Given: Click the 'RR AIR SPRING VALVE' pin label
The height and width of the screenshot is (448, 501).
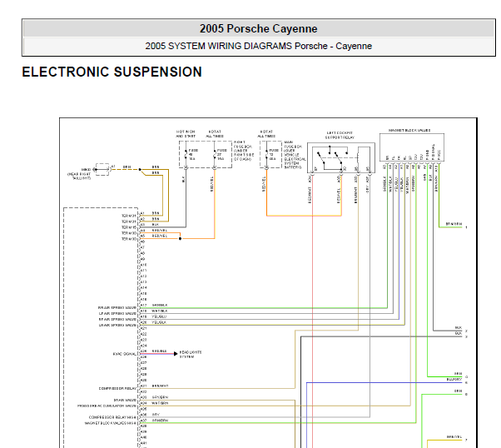Looking at the screenshot, I should coord(117,307).
